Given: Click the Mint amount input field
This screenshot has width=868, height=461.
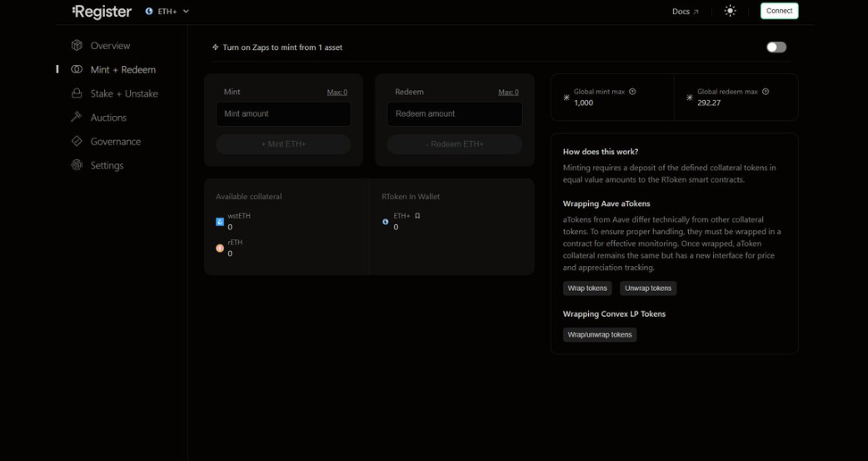Looking at the screenshot, I should [283, 114].
